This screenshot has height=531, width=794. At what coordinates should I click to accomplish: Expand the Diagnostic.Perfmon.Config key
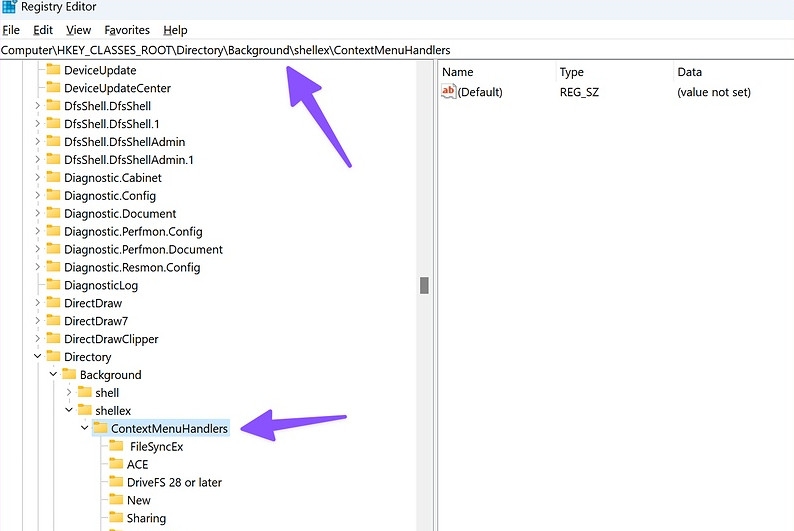click(x=37, y=231)
